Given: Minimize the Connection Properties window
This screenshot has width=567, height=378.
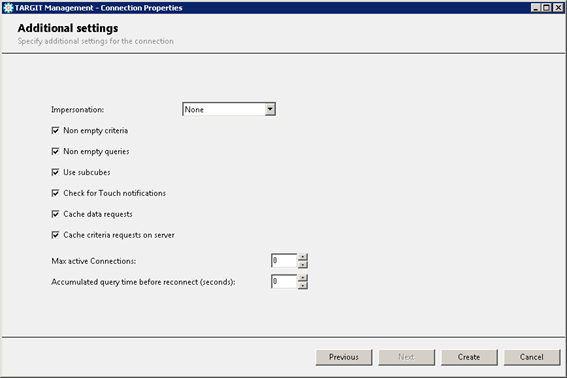Looking at the screenshot, I should pyautogui.click(x=536, y=8).
